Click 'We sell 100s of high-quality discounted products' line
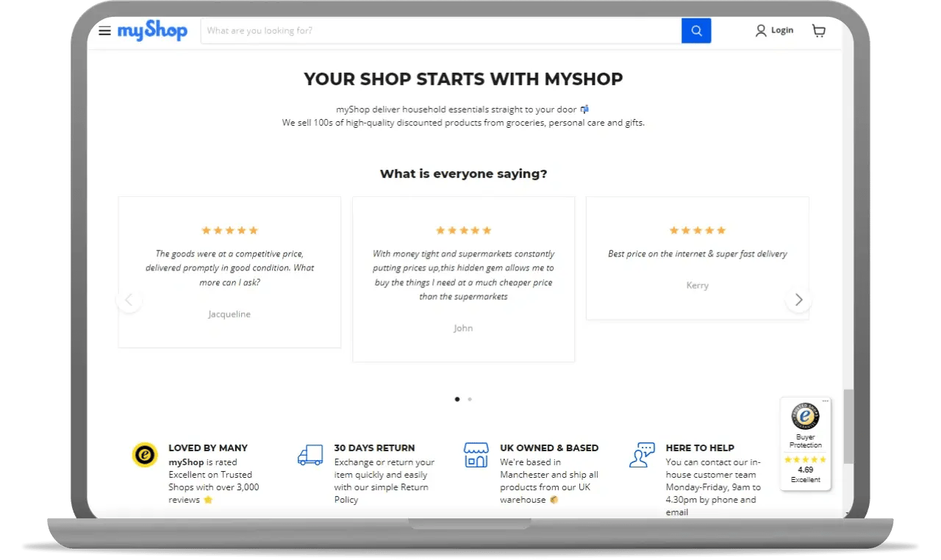Image resolution: width=941 pixels, height=560 pixels. 463,123
